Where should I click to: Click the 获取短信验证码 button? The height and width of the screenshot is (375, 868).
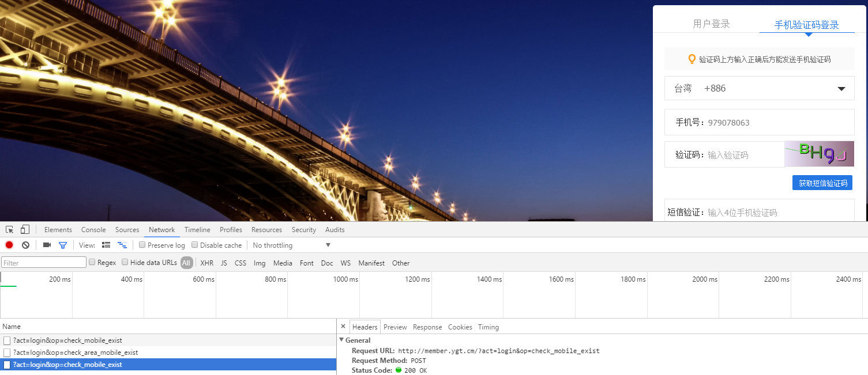click(x=822, y=183)
